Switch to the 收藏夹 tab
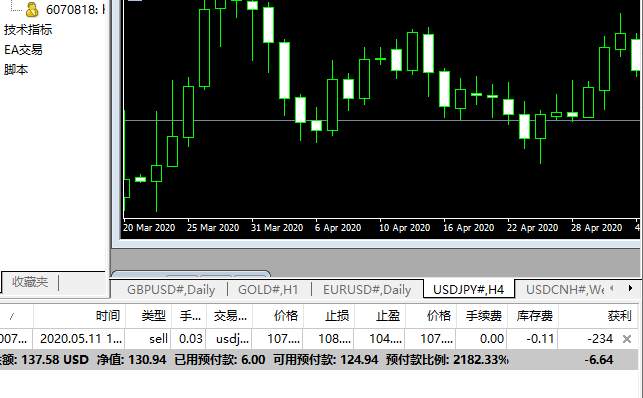 [30, 282]
